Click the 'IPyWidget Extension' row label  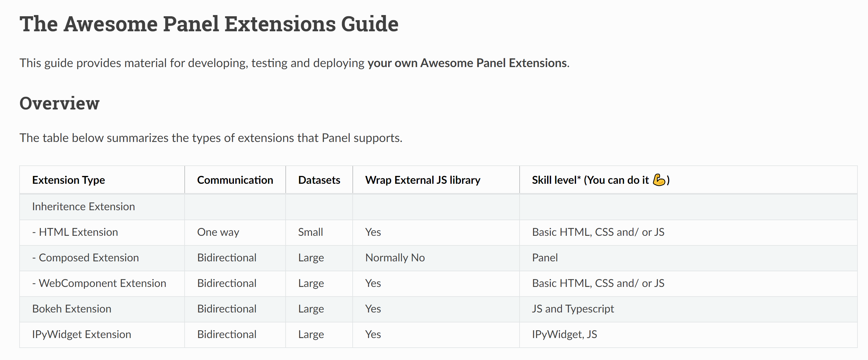(x=81, y=334)
